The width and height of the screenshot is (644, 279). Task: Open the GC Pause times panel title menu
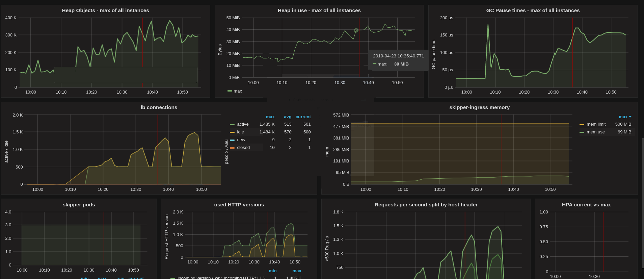click(533, 10)
